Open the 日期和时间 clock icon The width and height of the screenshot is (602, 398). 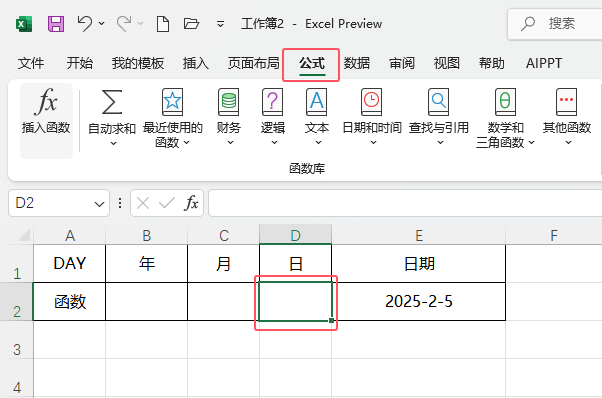371,102
